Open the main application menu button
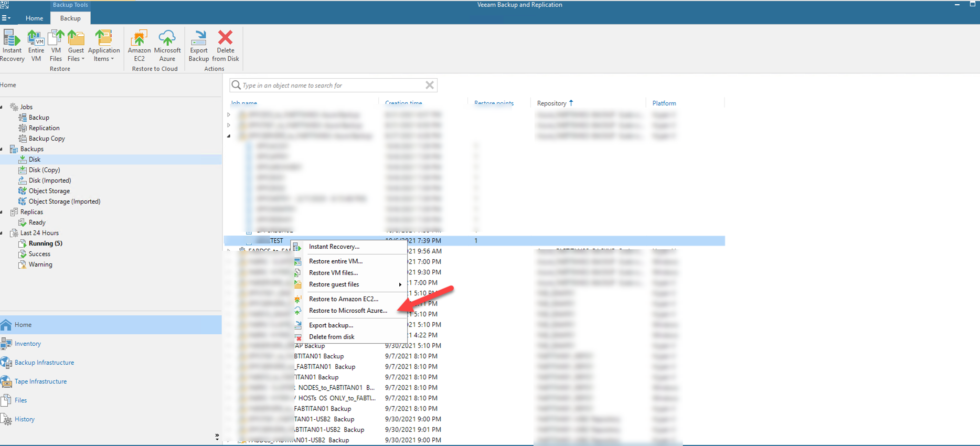The width and height of the screenshot is (980, 446). click(6, 18)
